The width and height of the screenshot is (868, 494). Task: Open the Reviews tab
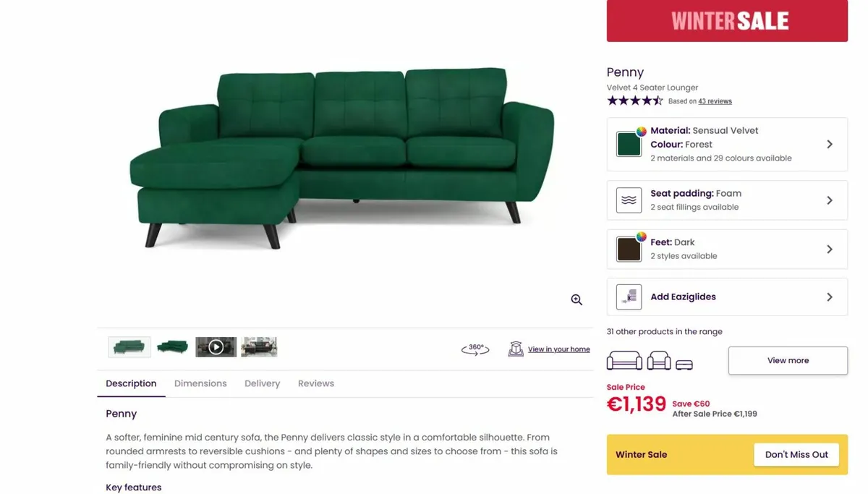tap(315, 383)
